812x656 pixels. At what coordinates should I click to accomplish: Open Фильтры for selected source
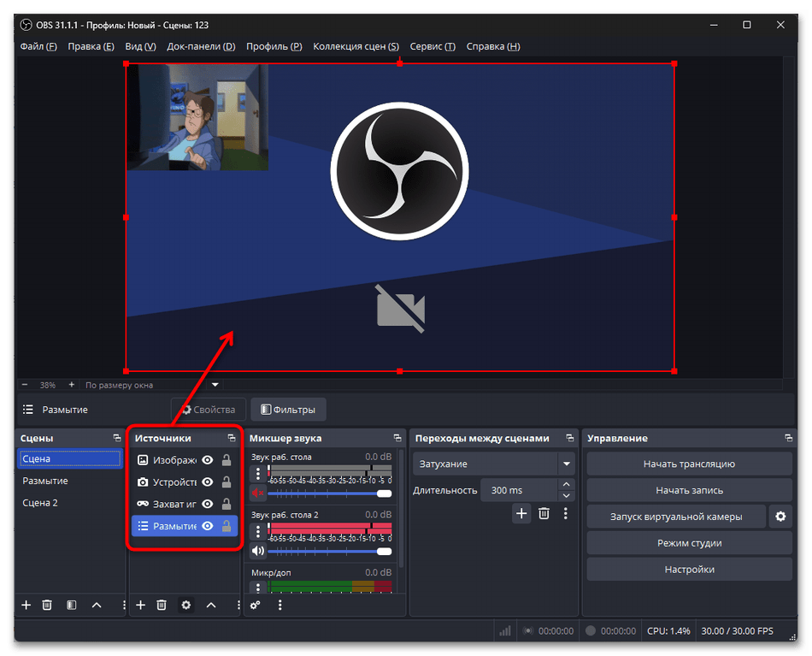coord(288,410)
